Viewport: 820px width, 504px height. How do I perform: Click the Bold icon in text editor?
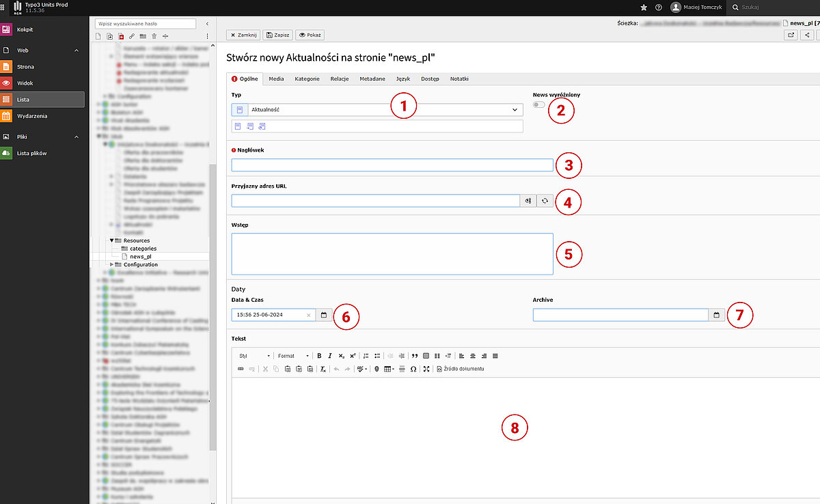(320, 356)
